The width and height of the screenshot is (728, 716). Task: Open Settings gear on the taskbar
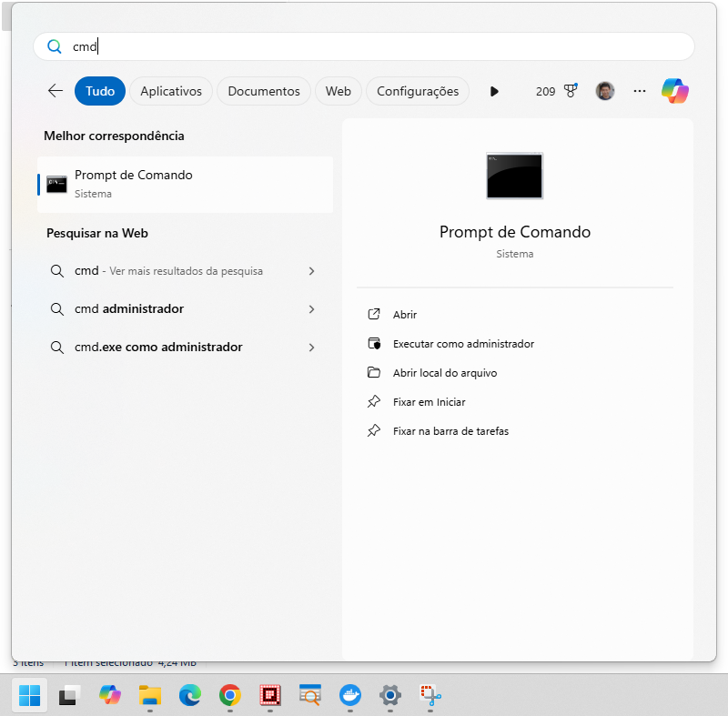coord(390,695)
